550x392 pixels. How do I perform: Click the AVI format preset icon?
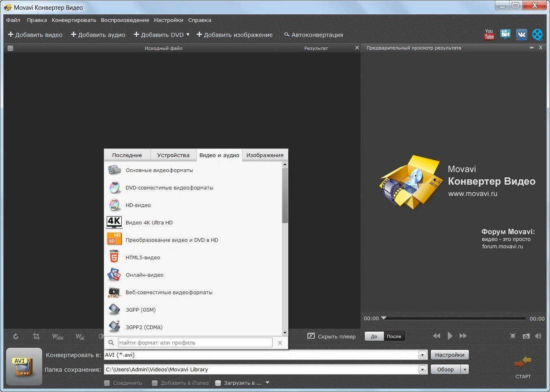24,366
